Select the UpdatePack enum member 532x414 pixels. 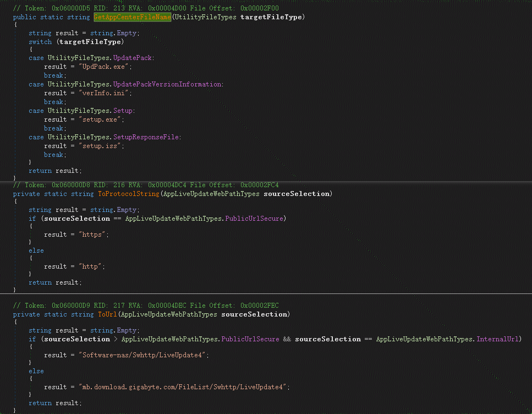pyautogui.click(x=133, y=58)
